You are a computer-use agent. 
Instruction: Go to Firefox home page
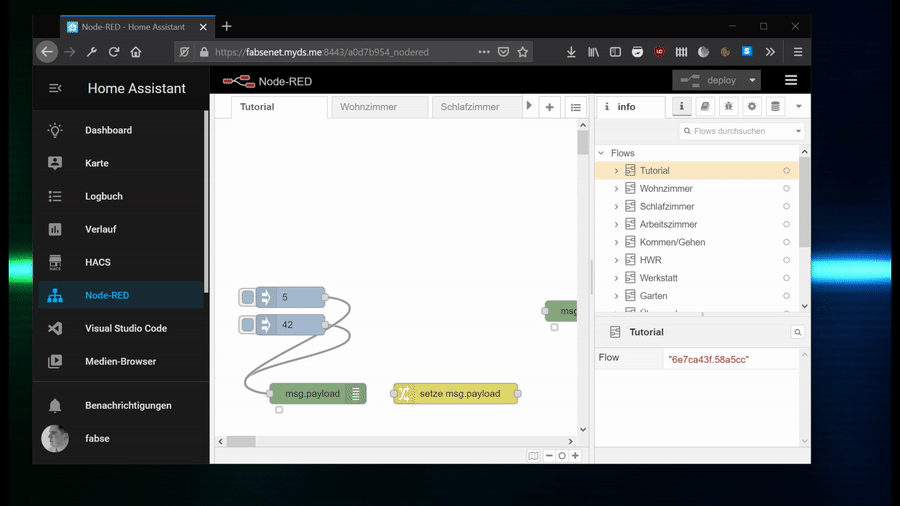[x=135, y=52]
